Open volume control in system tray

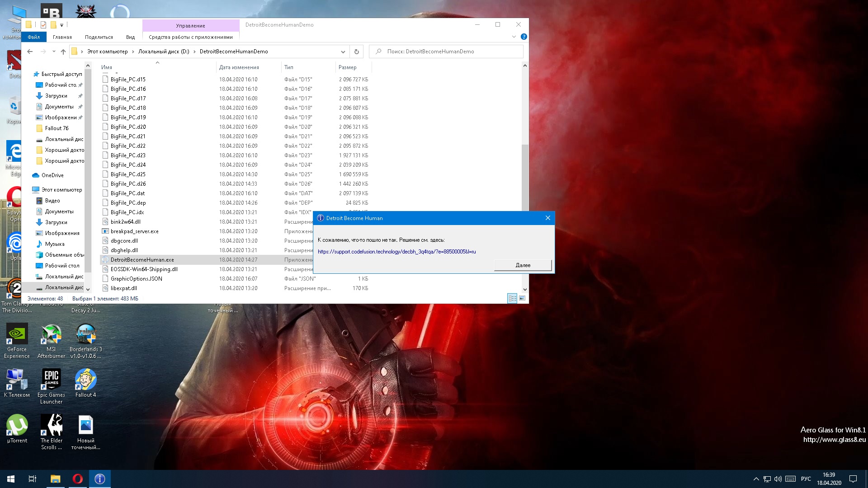pos(778,479)
